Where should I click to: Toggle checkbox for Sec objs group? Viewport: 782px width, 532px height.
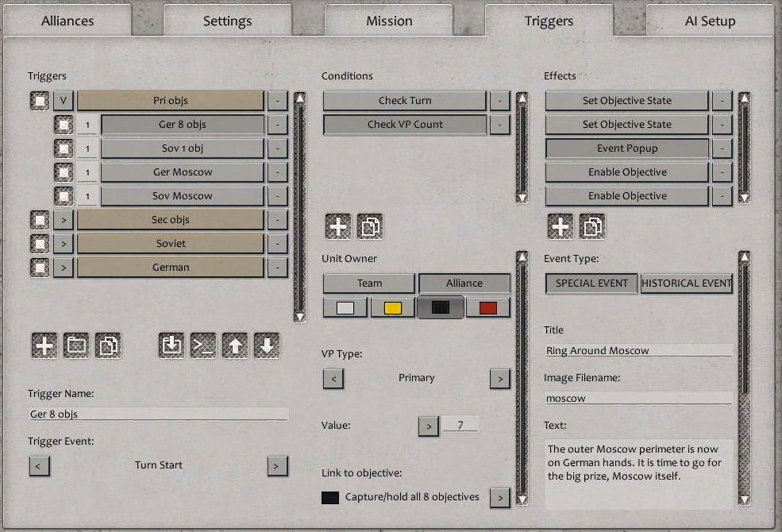[40, 220]
